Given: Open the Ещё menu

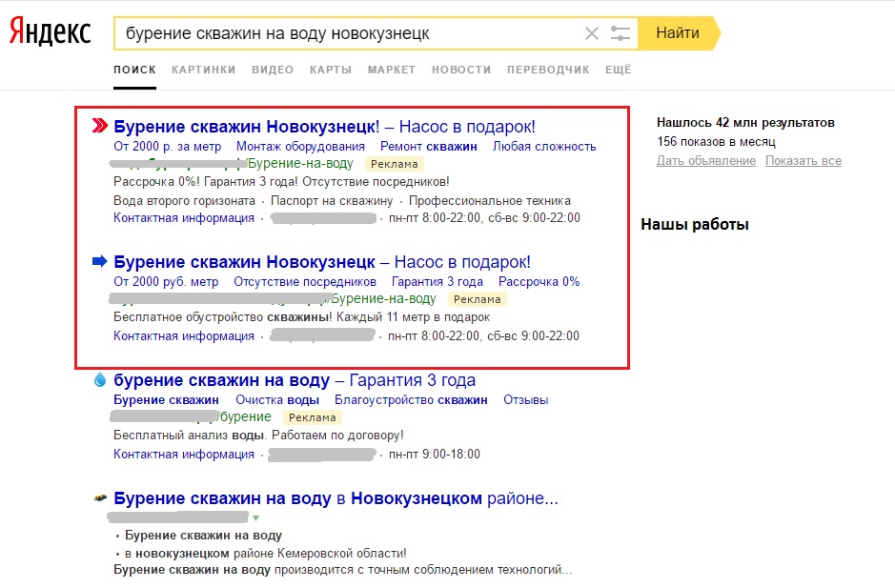Looking at the screenshot, I should click(x=619, y=70).
